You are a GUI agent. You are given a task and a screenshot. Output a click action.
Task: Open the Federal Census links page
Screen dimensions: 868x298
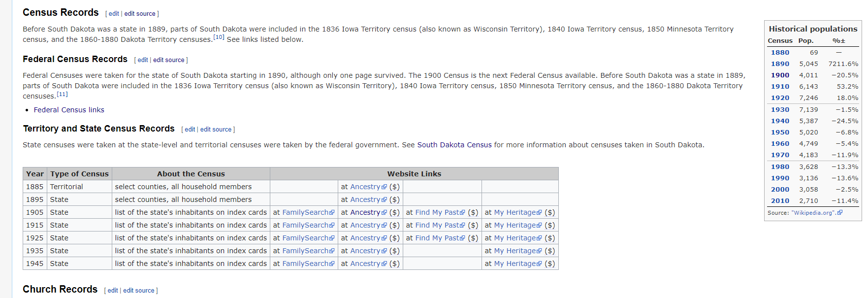point(69,110)
